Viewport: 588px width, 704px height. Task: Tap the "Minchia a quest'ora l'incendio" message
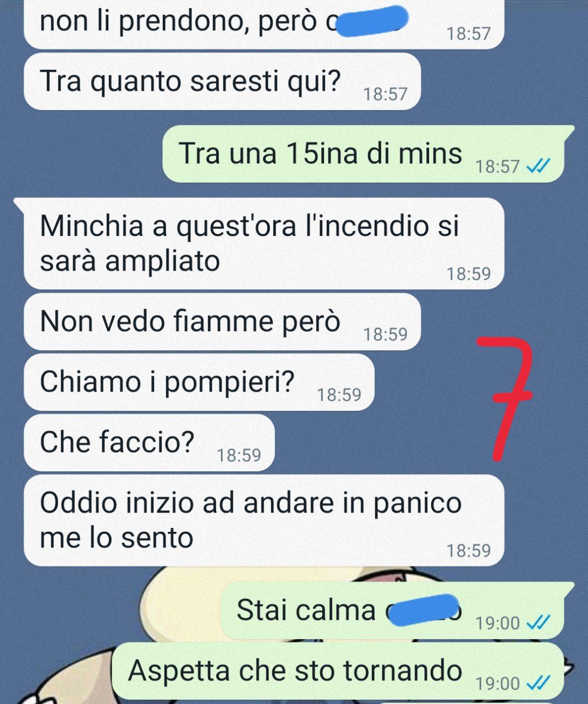coord(264,243)
